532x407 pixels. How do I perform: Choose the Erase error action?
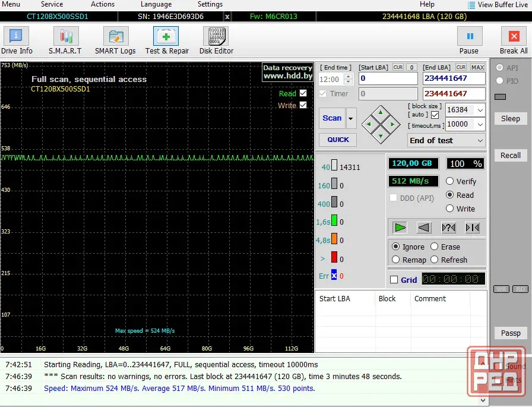coord(434,247)
